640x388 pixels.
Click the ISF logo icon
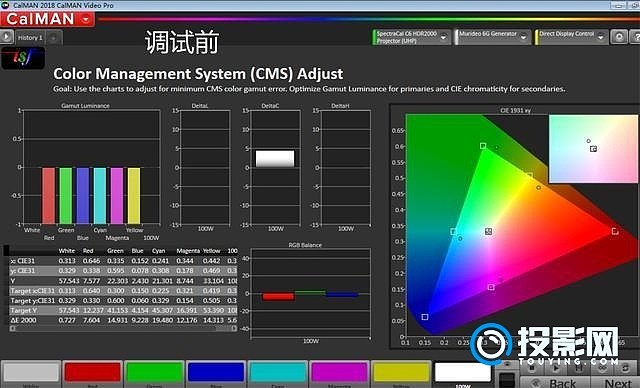pyautogui.click(x=23, y=57)
